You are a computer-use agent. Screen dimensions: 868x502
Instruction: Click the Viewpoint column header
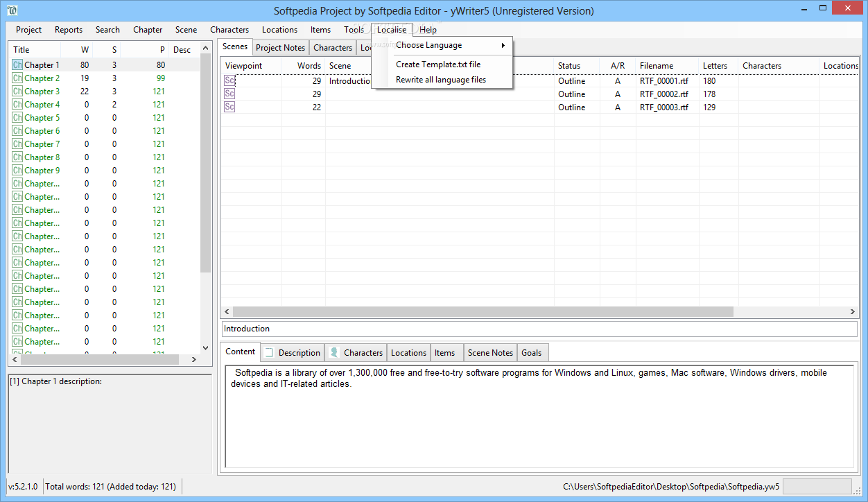251,66
